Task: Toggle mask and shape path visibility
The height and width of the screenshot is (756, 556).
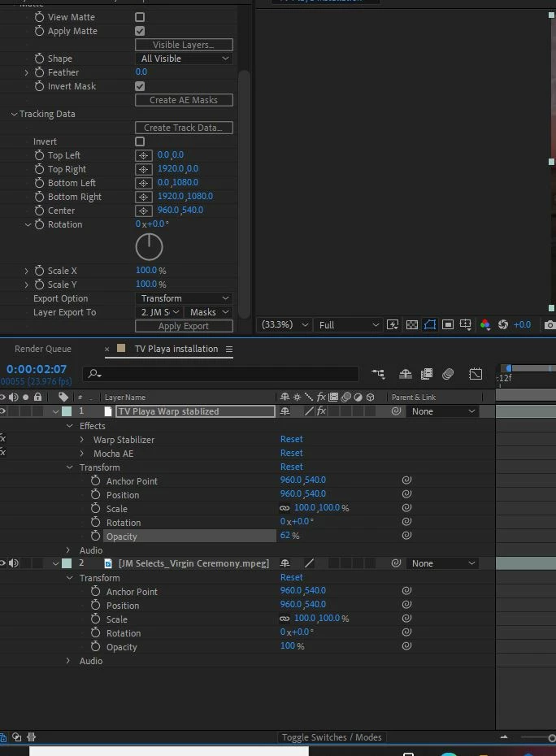Action: [430, 325]
